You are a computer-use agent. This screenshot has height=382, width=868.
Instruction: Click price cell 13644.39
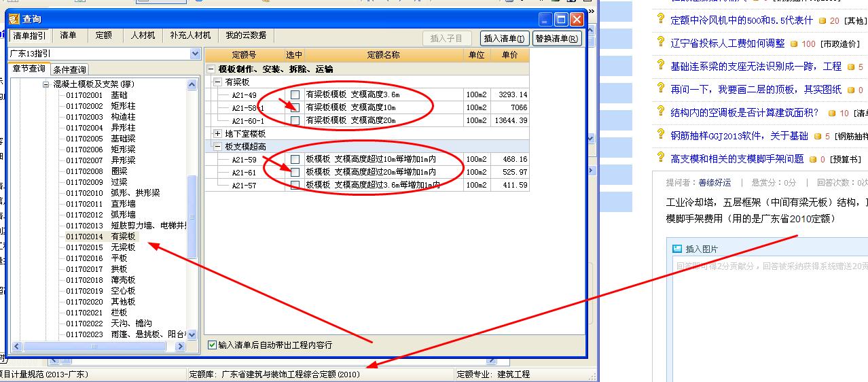(x=510, y=120)
